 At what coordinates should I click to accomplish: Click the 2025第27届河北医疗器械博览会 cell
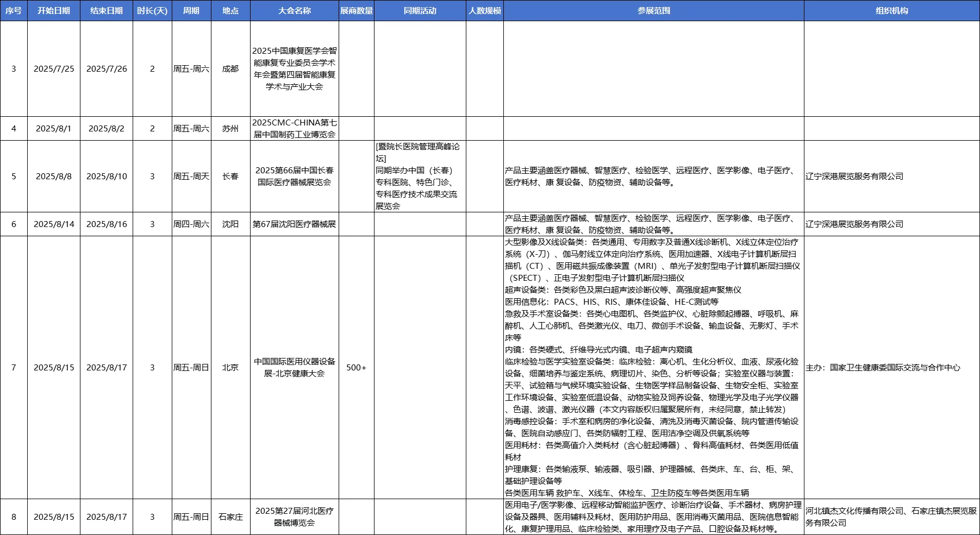click(x=295, y=517)
